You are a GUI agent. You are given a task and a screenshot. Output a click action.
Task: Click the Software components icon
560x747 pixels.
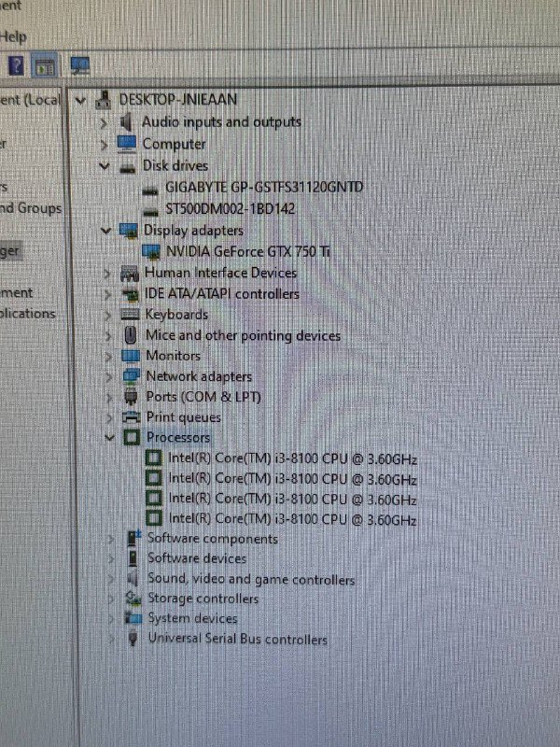[x=133, y=539]
